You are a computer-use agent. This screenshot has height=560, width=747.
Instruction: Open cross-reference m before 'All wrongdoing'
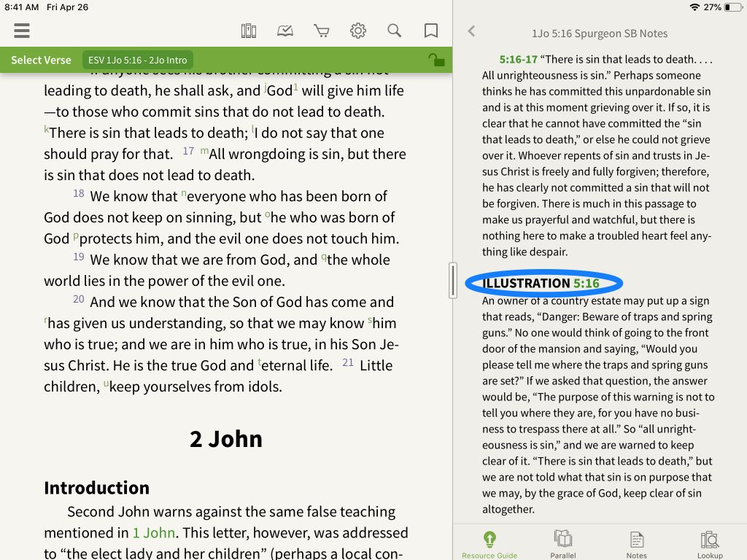pos(204,151)
